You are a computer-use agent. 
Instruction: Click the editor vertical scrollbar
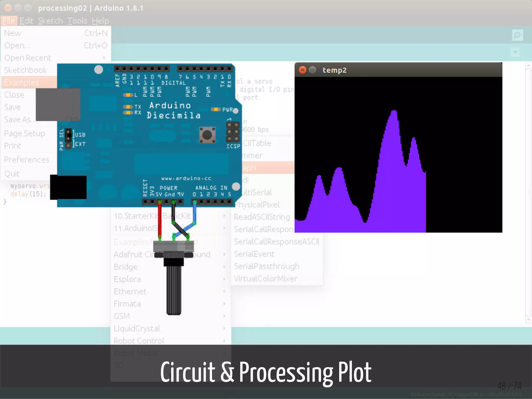pos(528,192)
